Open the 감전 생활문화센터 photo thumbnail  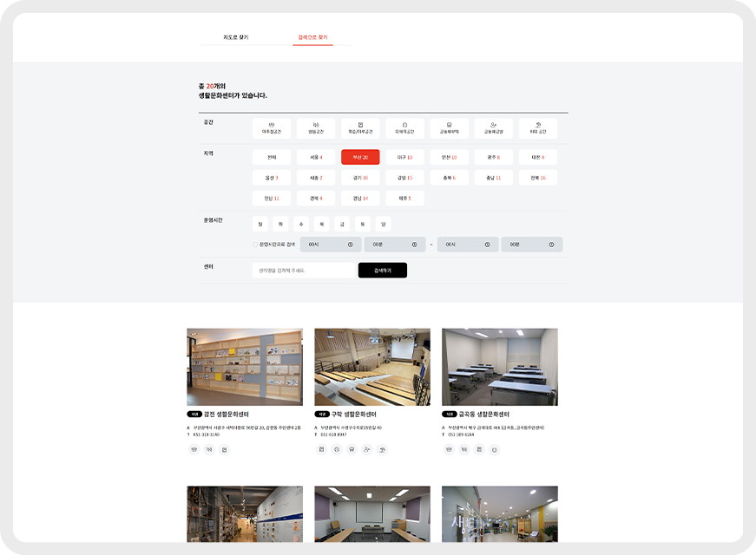point(245,367)
